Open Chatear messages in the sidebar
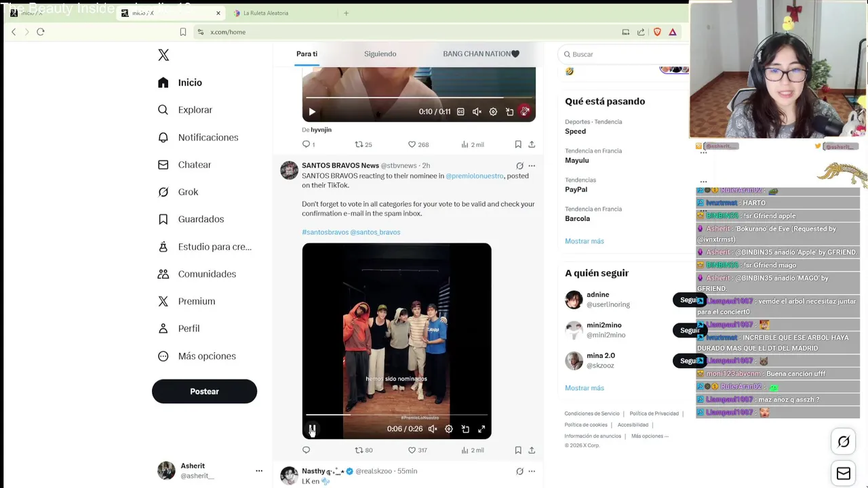Image resolution: width=868 pixels, height=488 pixels. tap(184, 165)
